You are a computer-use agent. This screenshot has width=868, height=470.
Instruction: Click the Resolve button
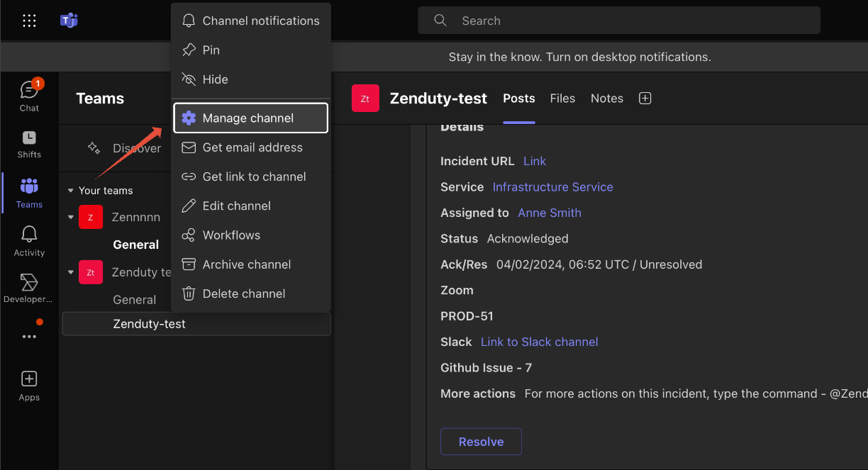pyautogui.click(x=481, y=442)
